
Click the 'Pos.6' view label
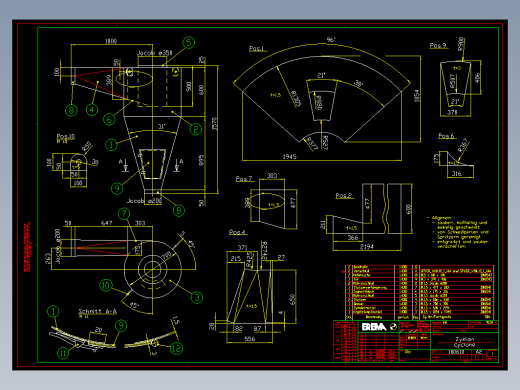pos(446,136)
